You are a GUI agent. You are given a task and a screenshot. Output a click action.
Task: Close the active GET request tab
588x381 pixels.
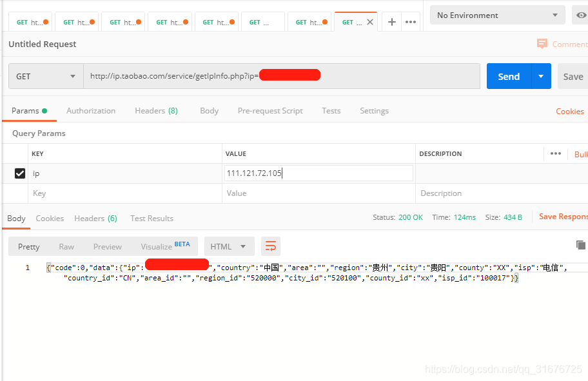369,22
